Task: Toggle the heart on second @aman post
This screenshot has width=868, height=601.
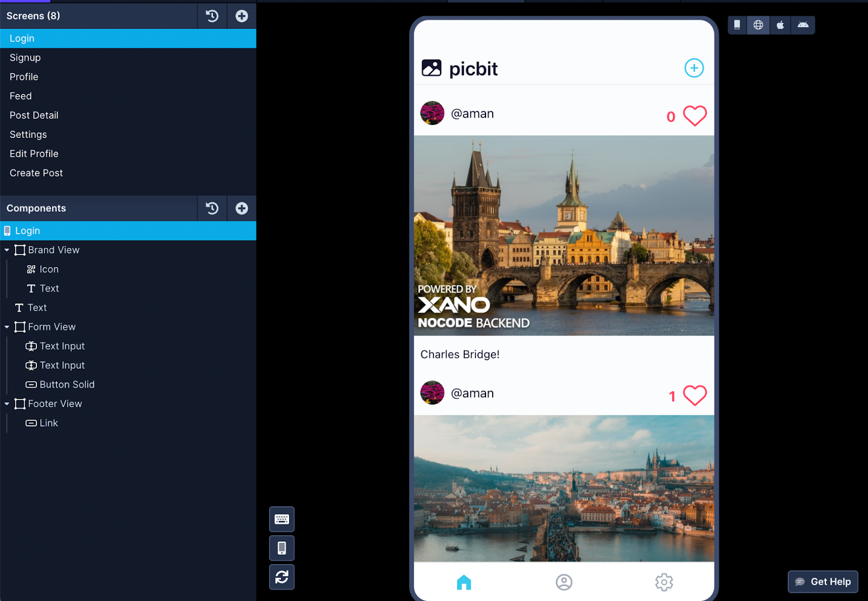Action: [x=694, y=395]
